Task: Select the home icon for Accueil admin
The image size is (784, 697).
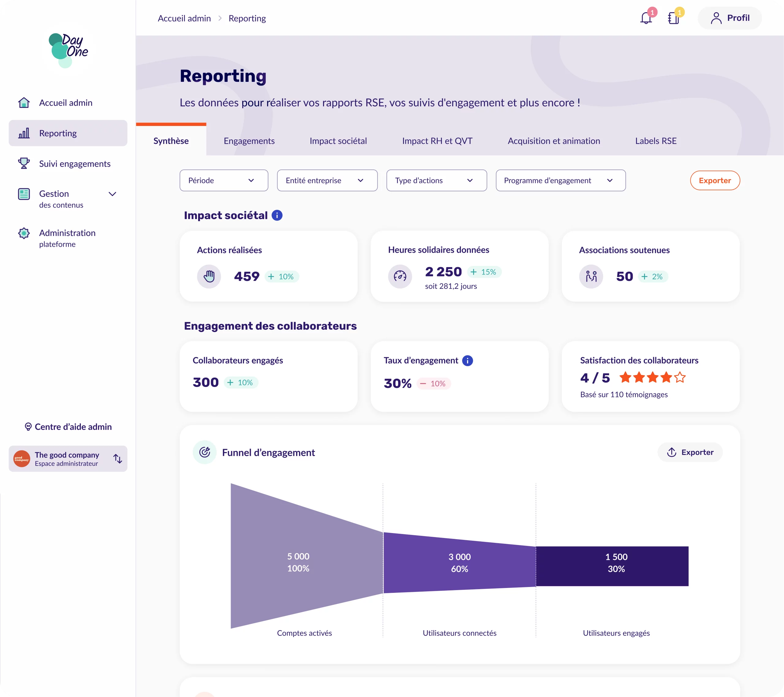Action: coord(24,102)
